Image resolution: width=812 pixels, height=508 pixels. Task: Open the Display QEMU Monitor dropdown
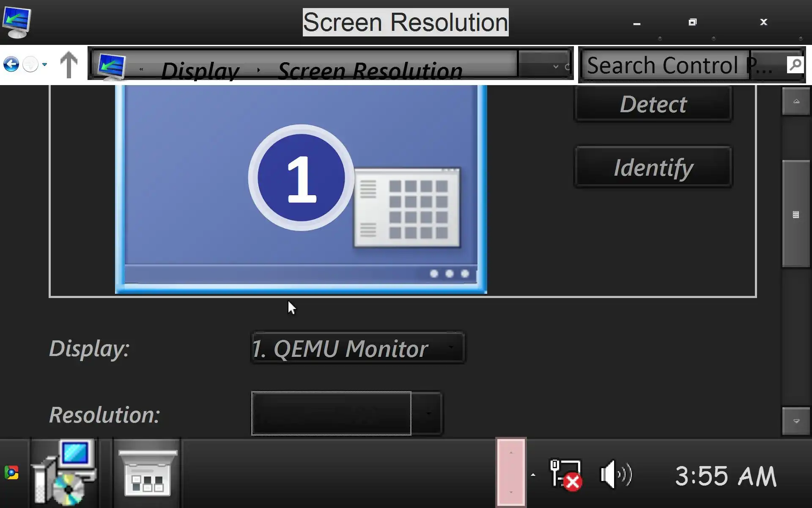coord(358,348)
